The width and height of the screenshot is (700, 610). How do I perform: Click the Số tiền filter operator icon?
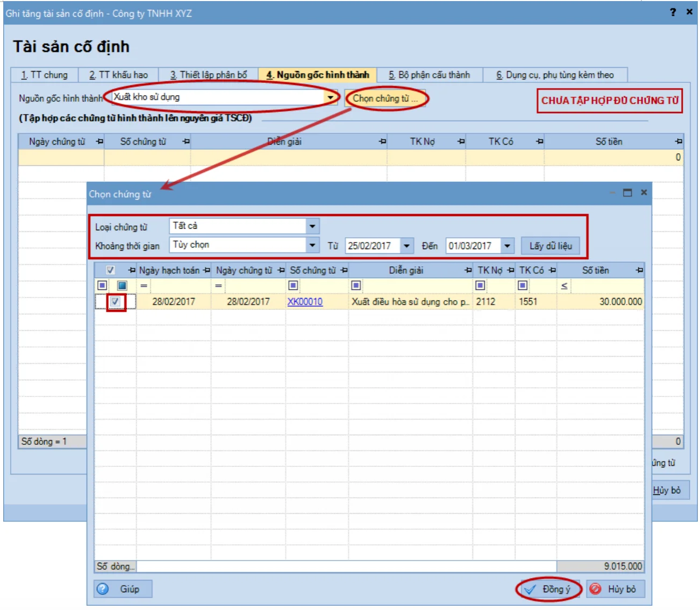[564, 286]
